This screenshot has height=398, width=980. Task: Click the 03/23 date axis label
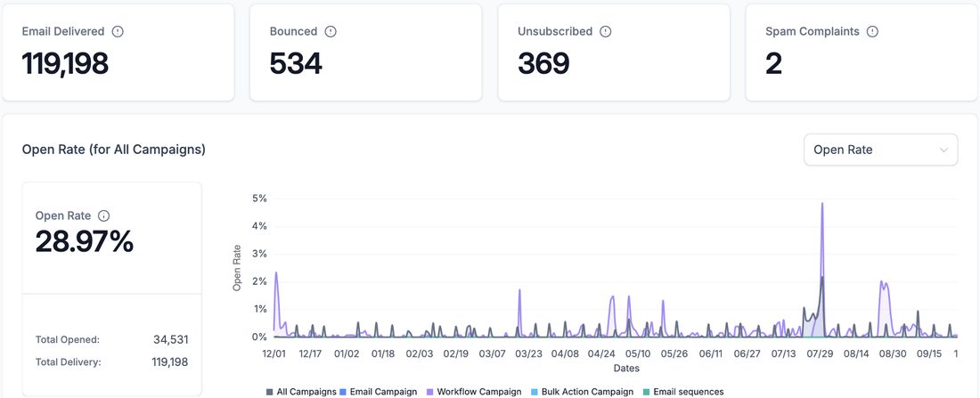tap(528, 353)
